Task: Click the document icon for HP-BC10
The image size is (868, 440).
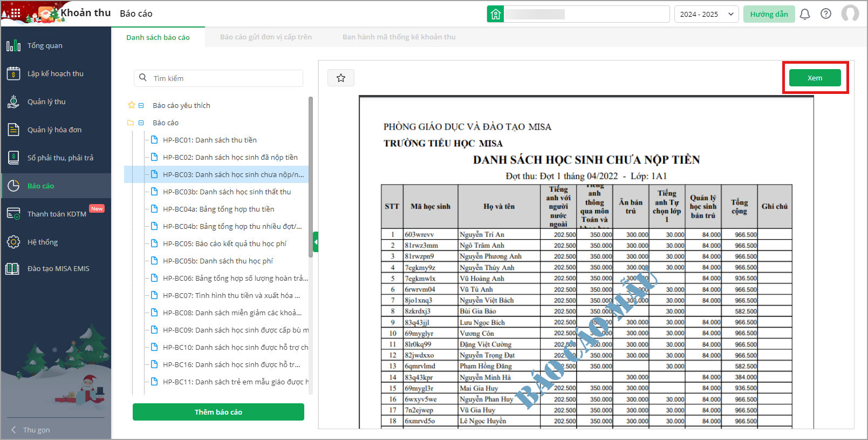Action: click(x=154, y=347)
